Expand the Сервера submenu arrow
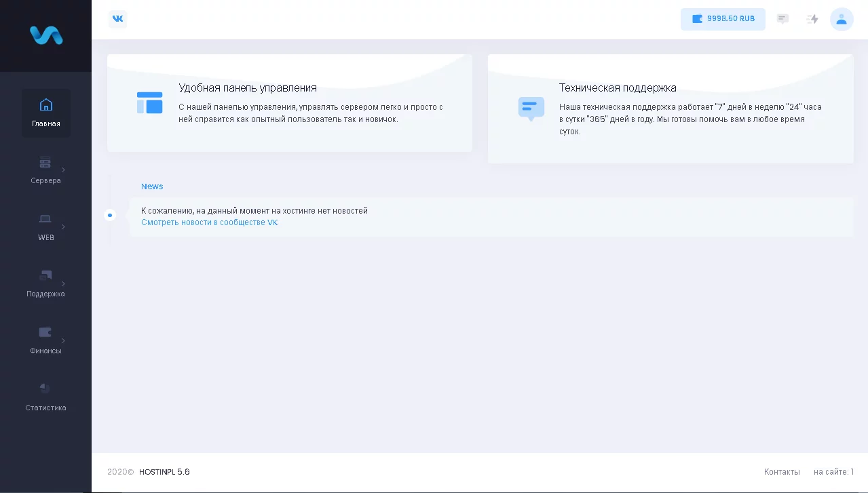Viewport: 868px width, 493px height. (64, 170)
